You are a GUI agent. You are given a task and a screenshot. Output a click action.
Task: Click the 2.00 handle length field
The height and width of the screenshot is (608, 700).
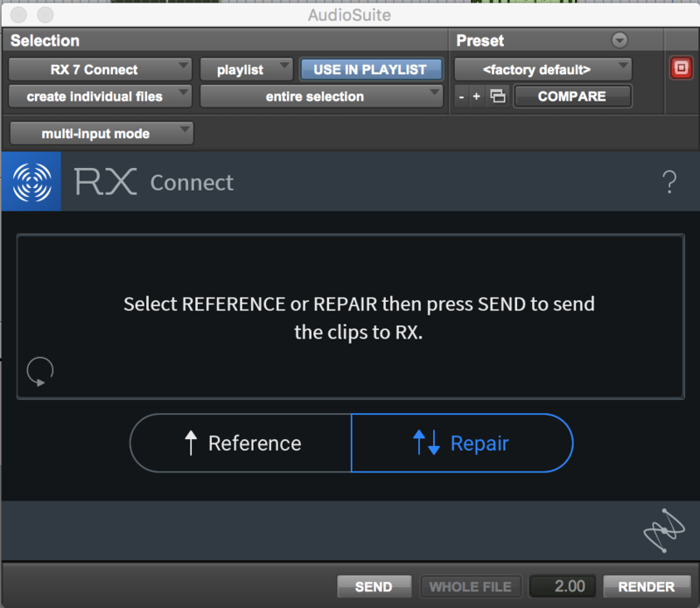point(563,587)
